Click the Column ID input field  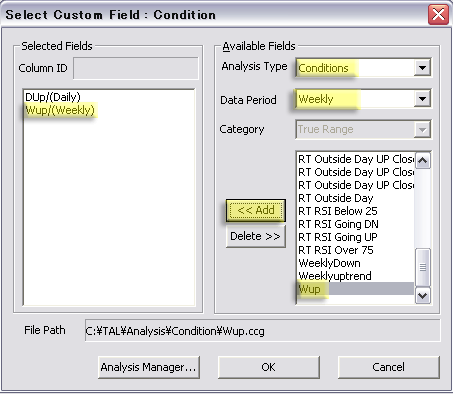[x=136, y=68]
